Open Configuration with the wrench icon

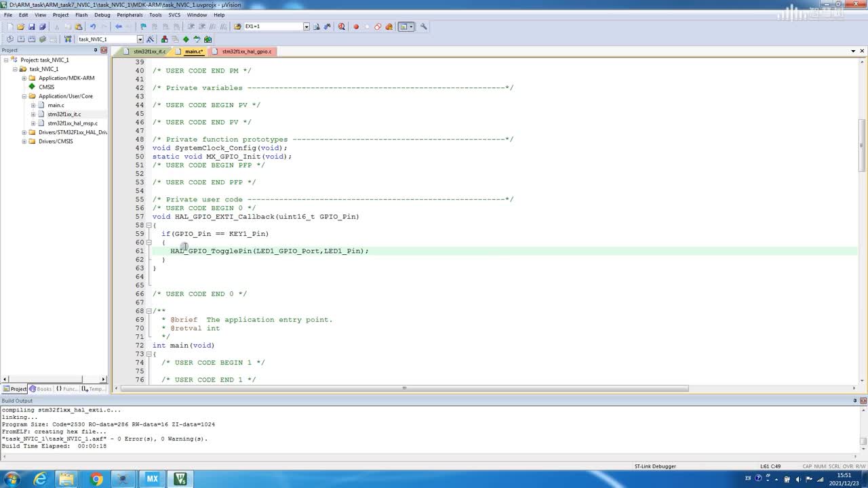pos(423,26)
